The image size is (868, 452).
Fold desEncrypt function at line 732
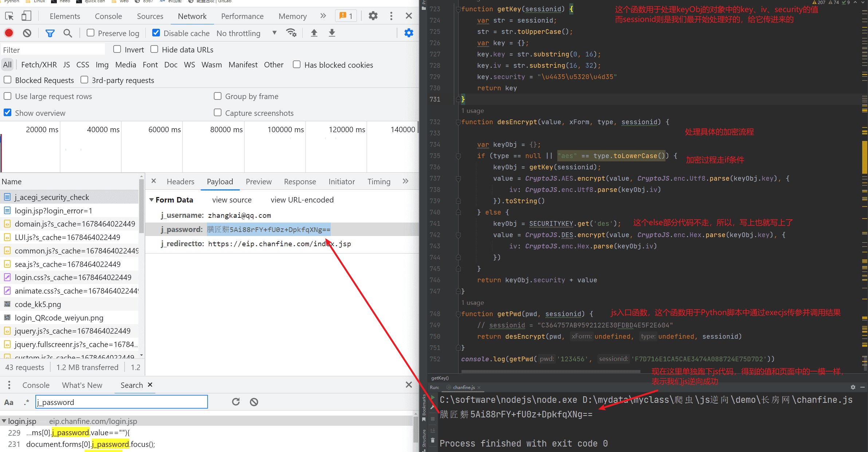coord(458,122)
